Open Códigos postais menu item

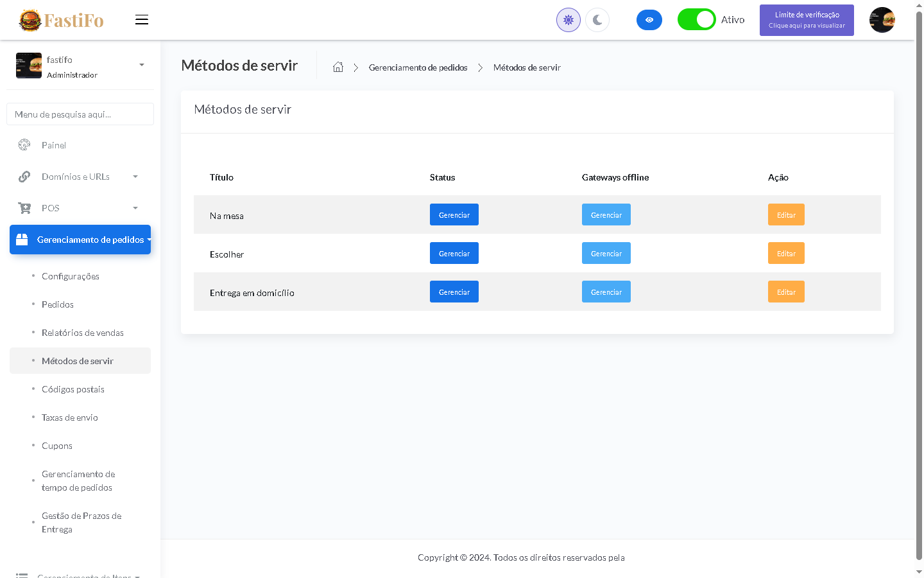tap(73, 389)
